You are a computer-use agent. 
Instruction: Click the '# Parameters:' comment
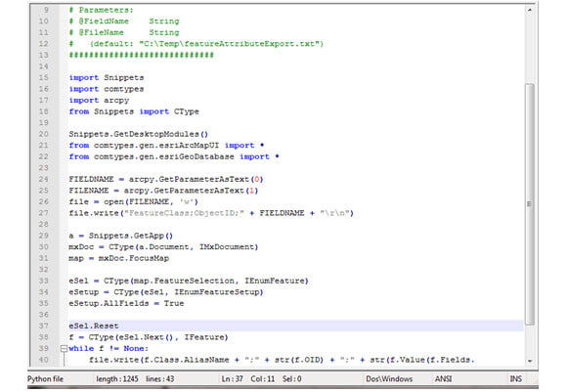pos(102,10)
